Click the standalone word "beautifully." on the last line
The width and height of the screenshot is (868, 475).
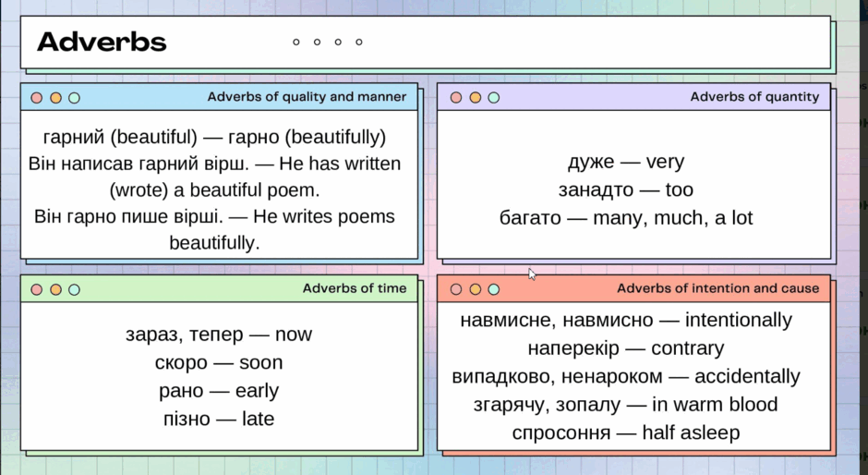tap(214, 243)
